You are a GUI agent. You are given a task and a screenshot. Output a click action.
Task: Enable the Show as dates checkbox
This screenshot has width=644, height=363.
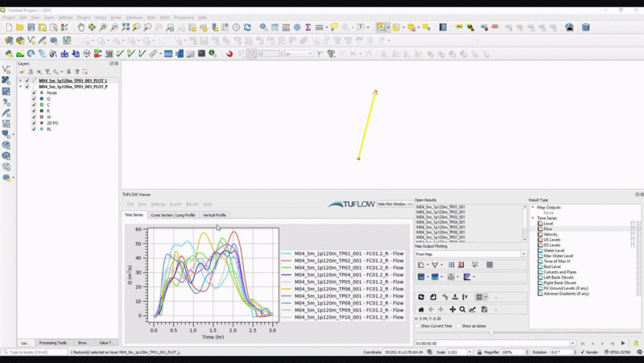click(458, 326)
